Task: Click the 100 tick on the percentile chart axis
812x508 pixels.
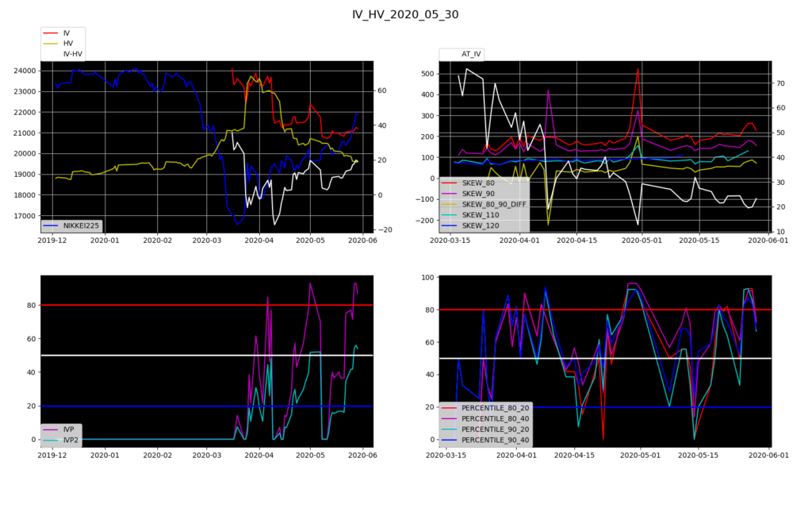Action: tap(423, 277)
